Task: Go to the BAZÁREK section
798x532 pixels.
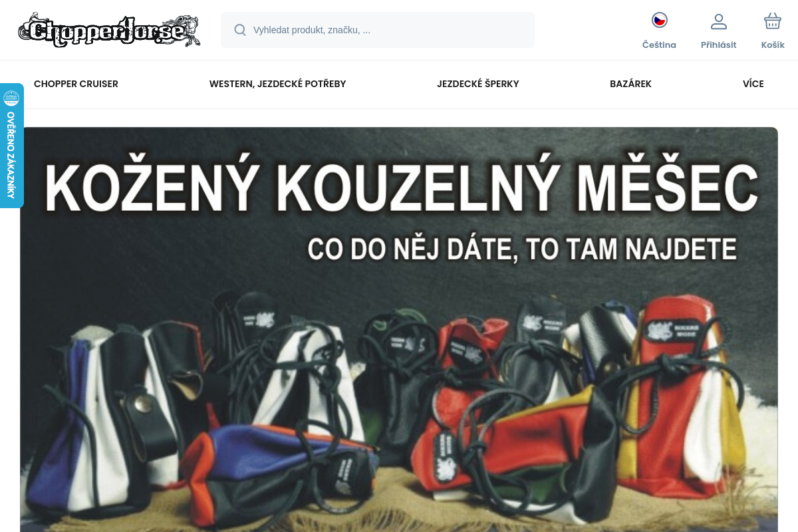Action: point(630,84)
